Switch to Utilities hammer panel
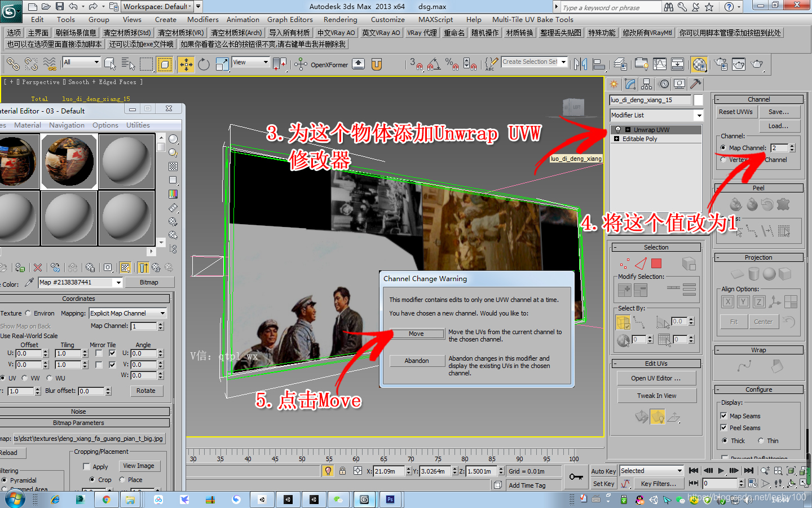This screenshot has height=508, width=812. (696, 84)
